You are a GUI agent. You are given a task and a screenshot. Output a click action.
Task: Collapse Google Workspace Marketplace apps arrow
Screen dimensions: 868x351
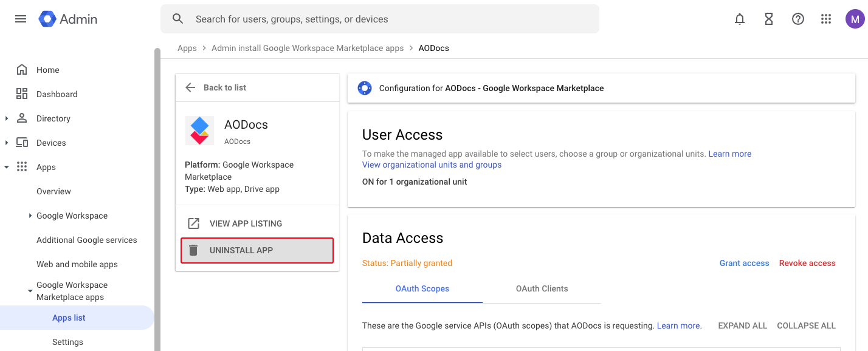30,291
